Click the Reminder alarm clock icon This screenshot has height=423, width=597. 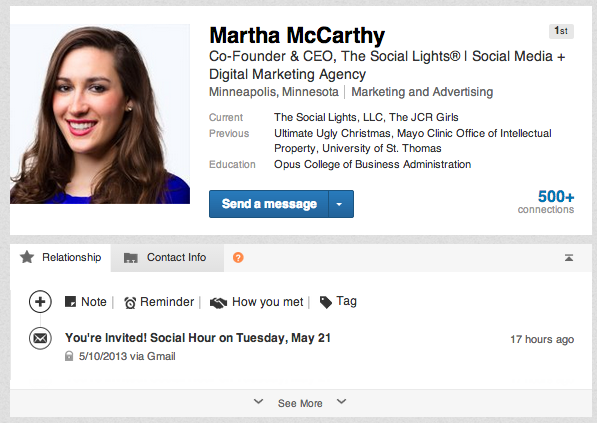point(130,303)
